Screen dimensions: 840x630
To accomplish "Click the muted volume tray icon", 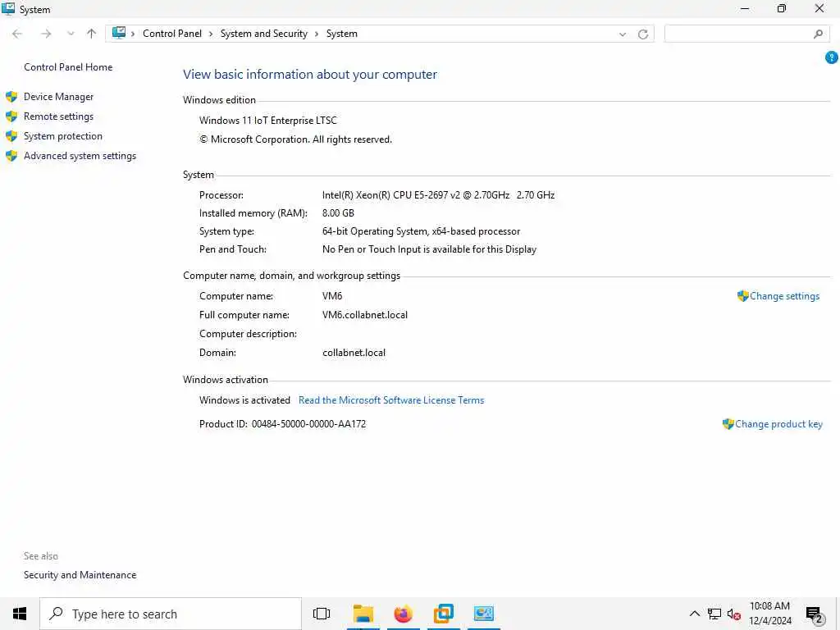I will (x=734, y=614).
